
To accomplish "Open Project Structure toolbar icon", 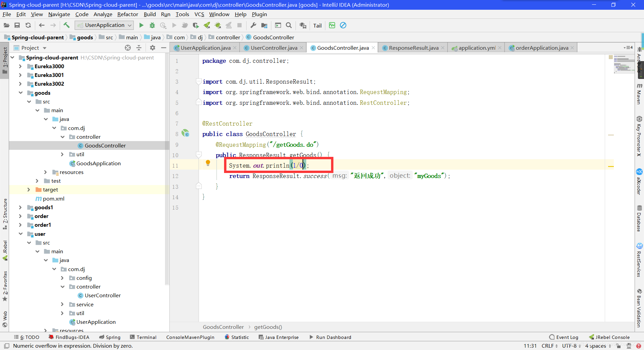I will point(264,25).
